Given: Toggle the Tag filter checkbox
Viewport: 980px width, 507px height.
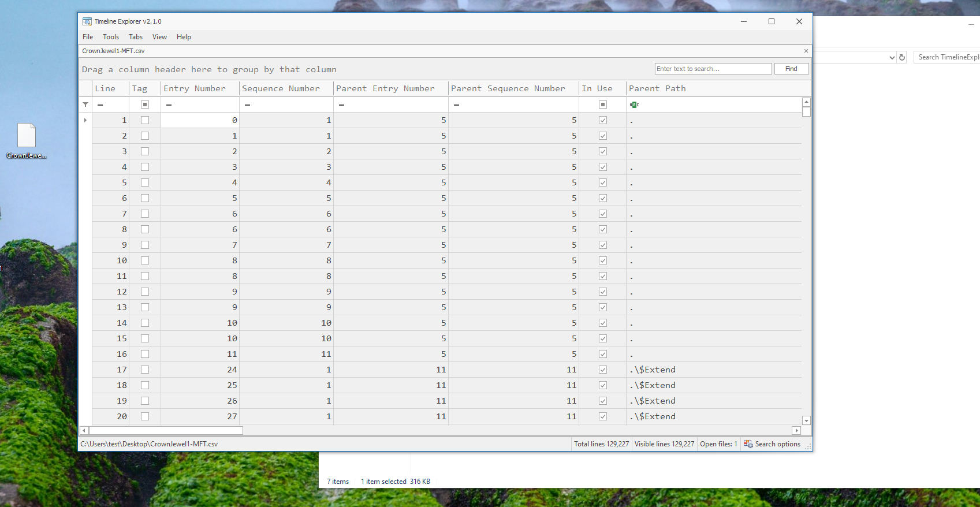Looking at the screenshot, I should (145, 105).
